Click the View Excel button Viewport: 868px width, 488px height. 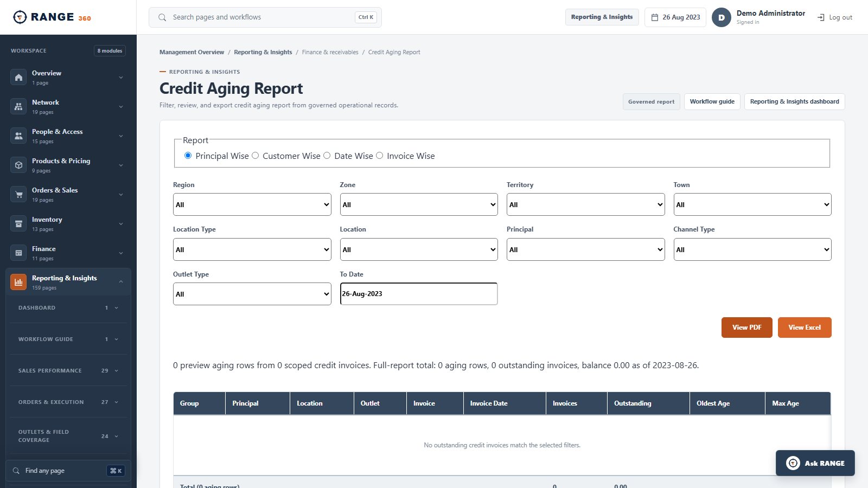point(805,328)
